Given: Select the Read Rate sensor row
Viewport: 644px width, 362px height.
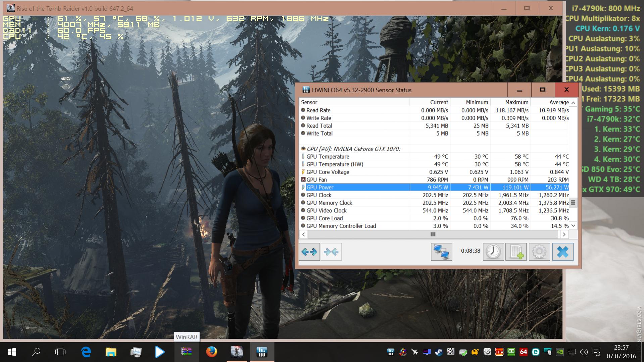Looking at the screenshot, I should 434,110.
